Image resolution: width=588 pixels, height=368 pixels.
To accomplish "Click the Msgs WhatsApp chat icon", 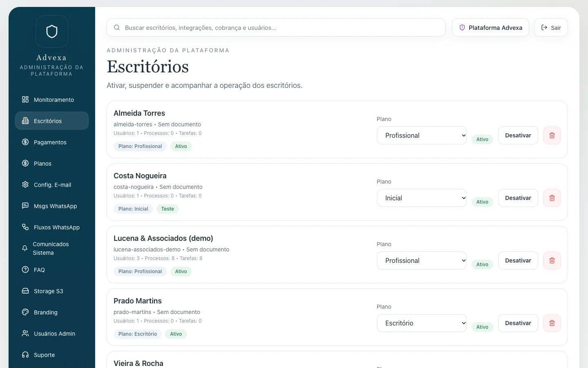I will click(x=25, y=206).
